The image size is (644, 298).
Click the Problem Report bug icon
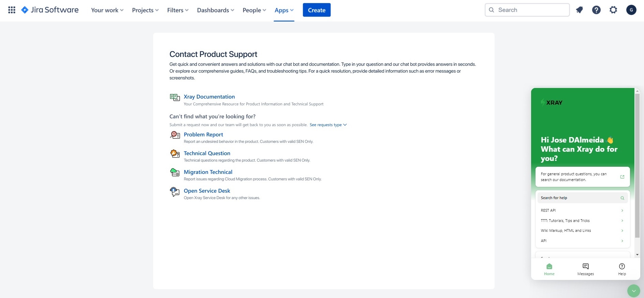175,135
